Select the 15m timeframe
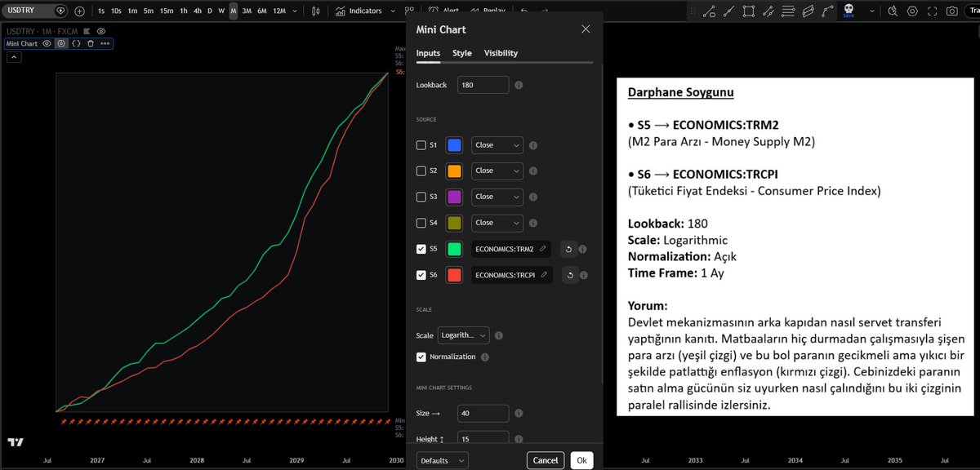 click(166, 11)
